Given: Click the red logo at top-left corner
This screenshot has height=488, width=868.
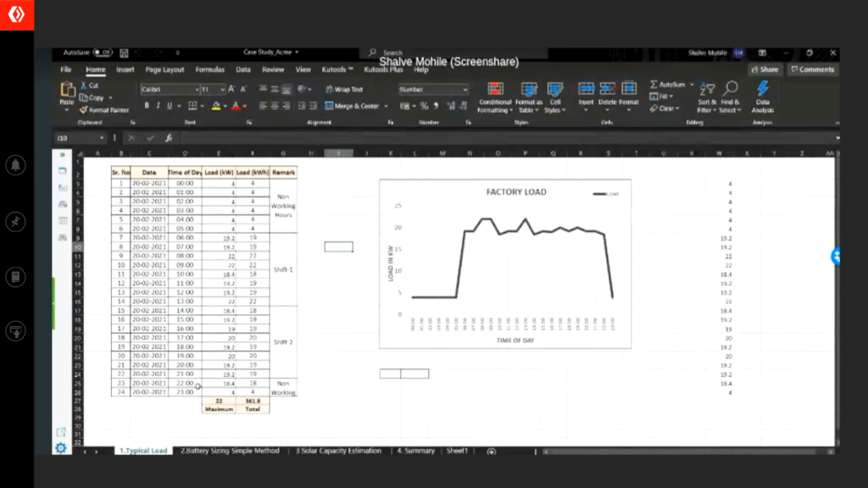Looking at the screenshot, I should tap(17, 15).
